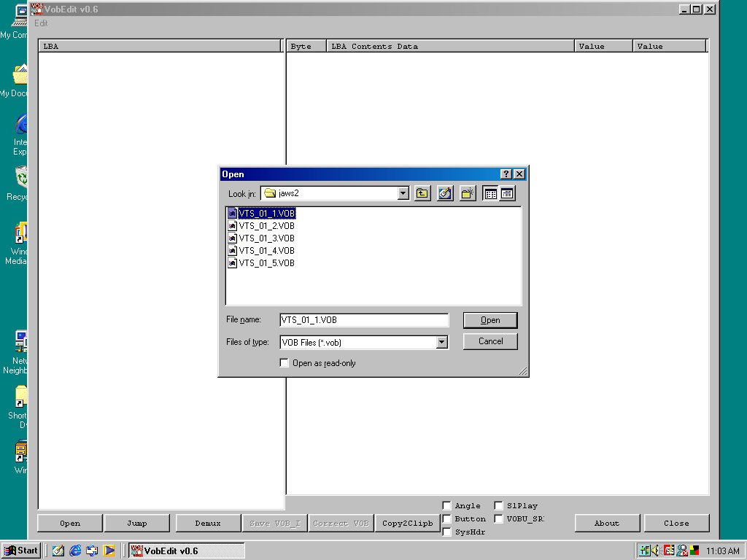The image size is (747, 560).
Task: Open the Windows Start menu
Action: click(x=21, y=551)
